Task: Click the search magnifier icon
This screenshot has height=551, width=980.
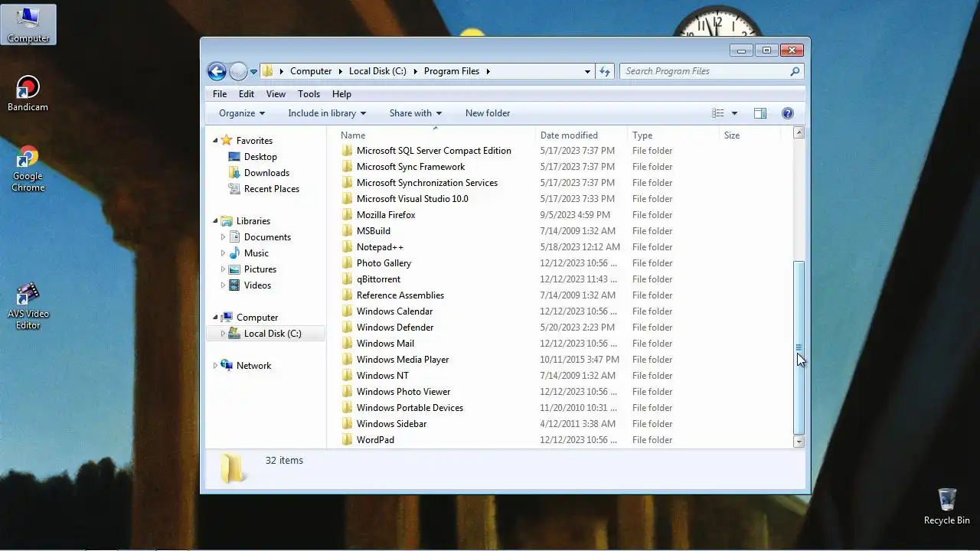Action: tap(795, 71)
